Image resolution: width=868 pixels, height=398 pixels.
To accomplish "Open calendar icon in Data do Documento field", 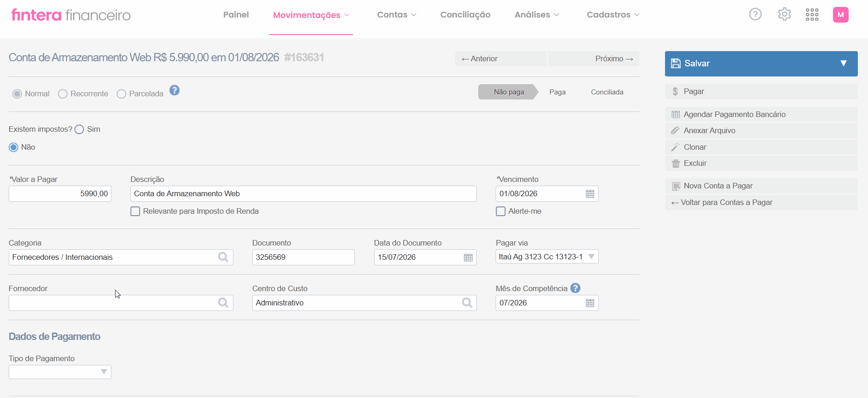I will click(468, 258).
